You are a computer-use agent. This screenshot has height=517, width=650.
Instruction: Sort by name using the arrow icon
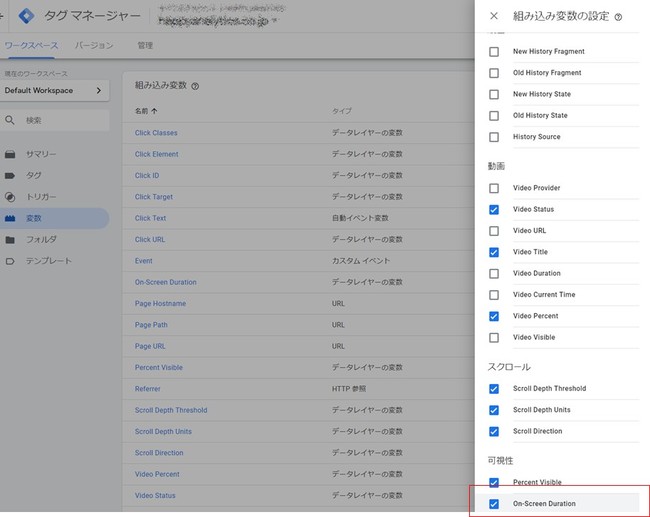[x=155, y=111]
